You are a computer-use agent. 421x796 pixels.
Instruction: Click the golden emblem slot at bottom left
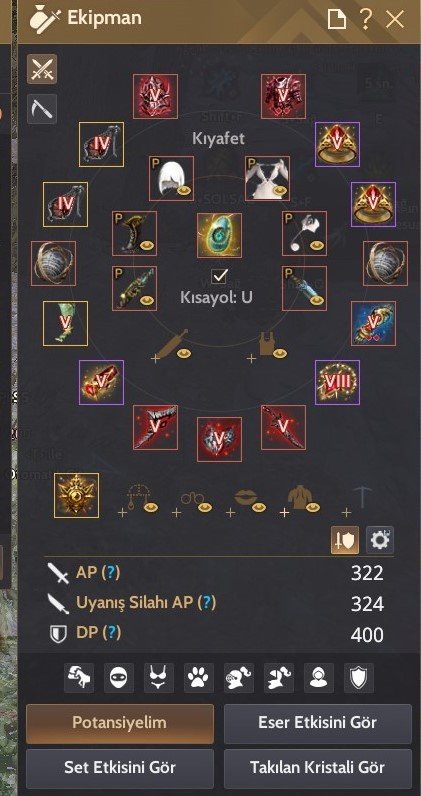pos(77,495)
